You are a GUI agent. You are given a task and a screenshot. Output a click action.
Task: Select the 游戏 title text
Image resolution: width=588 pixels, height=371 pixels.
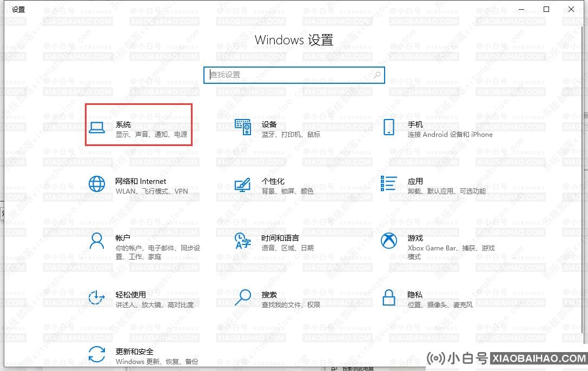click(415, 238)
